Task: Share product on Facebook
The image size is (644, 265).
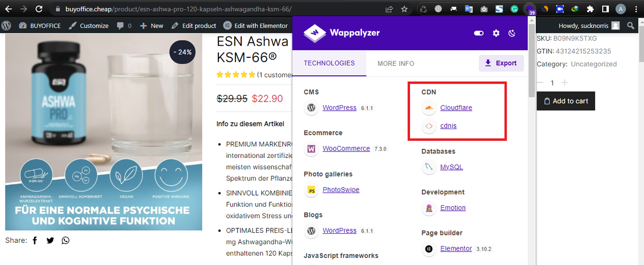Action: [35, 240]
